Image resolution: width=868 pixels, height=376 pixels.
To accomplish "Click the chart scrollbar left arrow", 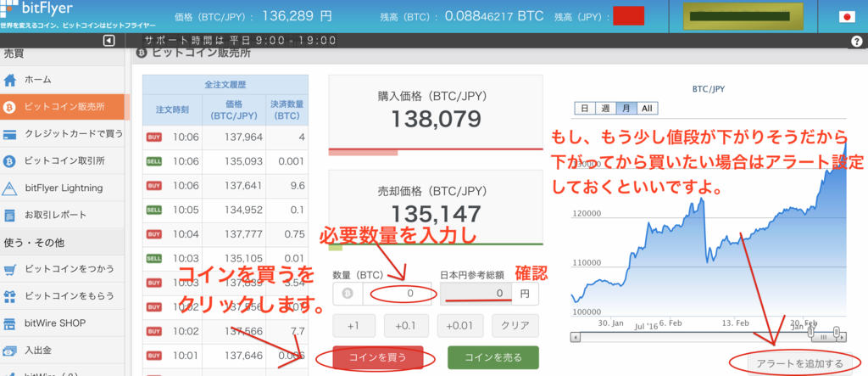I will pos(576,337).
